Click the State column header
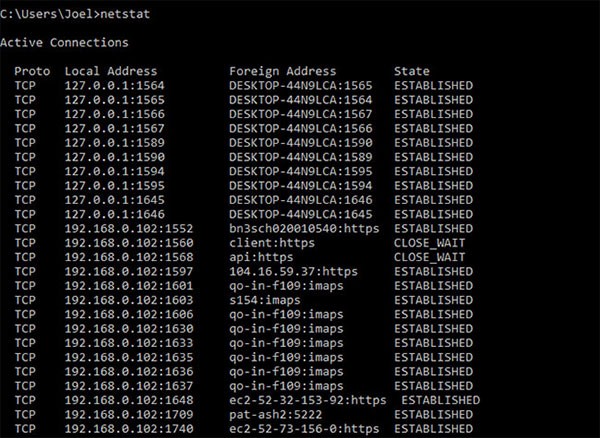 pos(412,72)
